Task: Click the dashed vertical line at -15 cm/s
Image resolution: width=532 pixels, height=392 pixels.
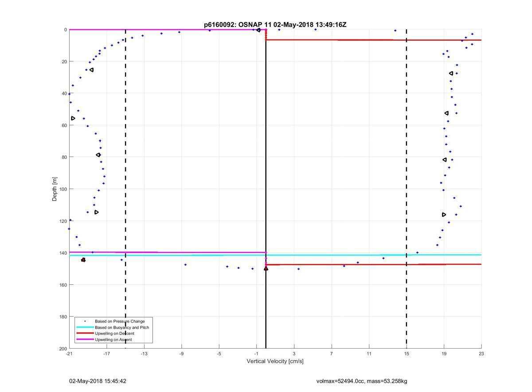Action: point(125,189)
